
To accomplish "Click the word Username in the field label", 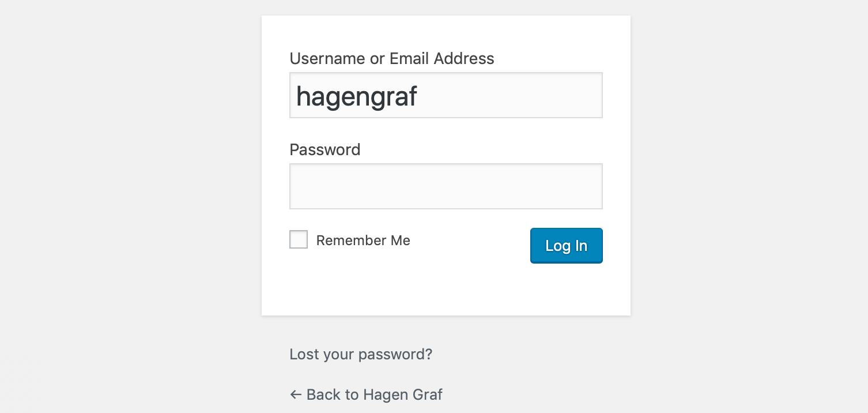I will [x=327, y=58].
